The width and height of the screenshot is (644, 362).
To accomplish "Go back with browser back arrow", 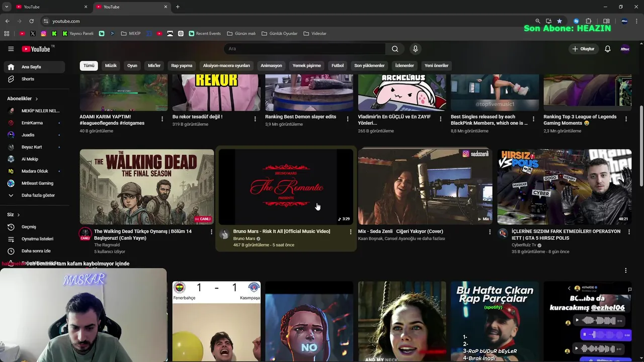I will [x=7, y=21].
